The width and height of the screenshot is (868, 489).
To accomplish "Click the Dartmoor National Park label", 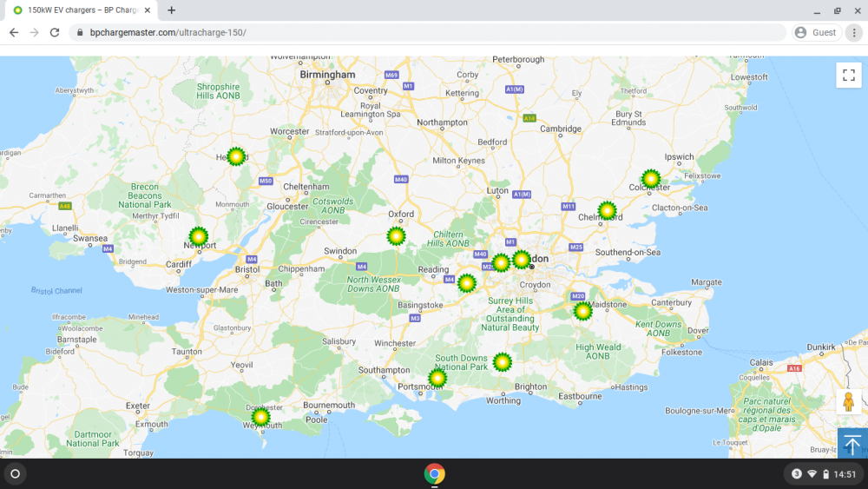I will pos(93,439).
